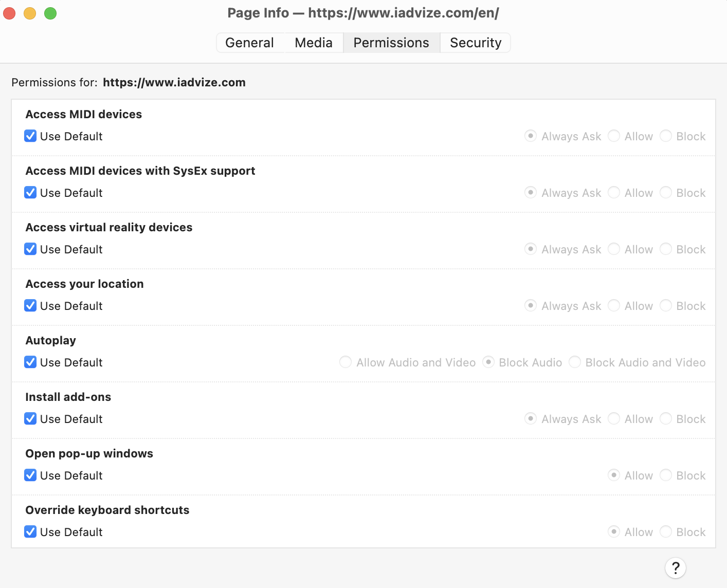Image resolution: width=727 pixels, height=588 pixels.
Task: Uncheck Use Default for Override keyboard shortcuts
Action: point(30,531)
